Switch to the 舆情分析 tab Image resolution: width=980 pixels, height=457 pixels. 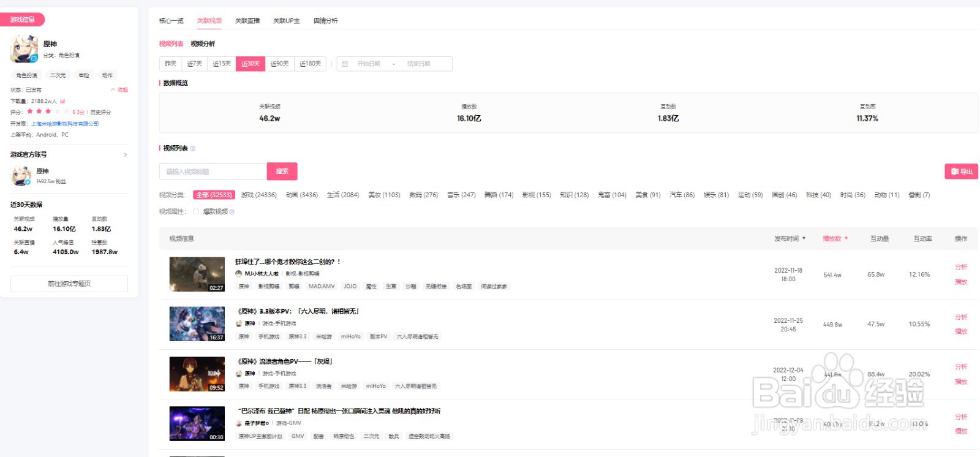coord(326,21)
